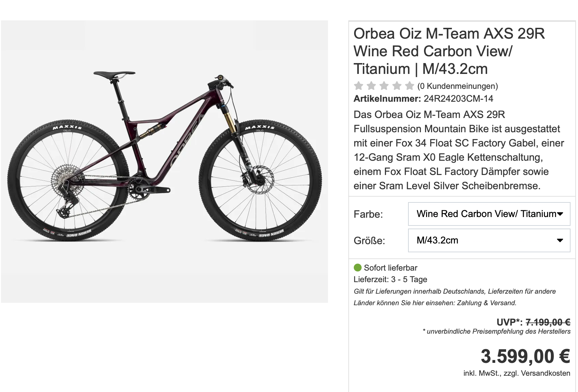The height and width of the screenshot is (392, 578).
Task: Click the product description paragraph
Action: [x=459, y=150]
